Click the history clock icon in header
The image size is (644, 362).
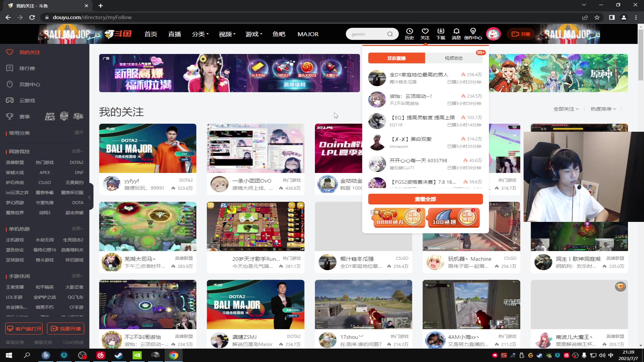pyautogui.click(x=409, y=32)
